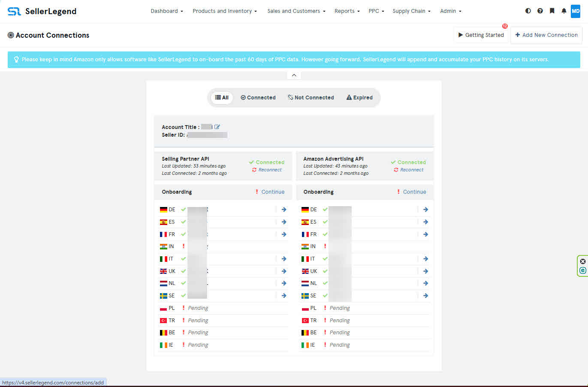Continue Selling Partner API onboarding

[273, 192]
